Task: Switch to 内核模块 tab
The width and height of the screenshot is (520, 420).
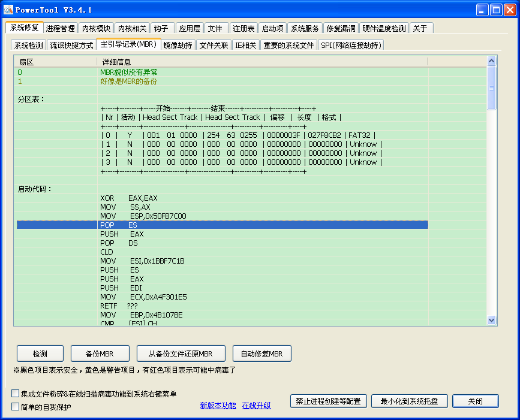Action: pos(96,28)
